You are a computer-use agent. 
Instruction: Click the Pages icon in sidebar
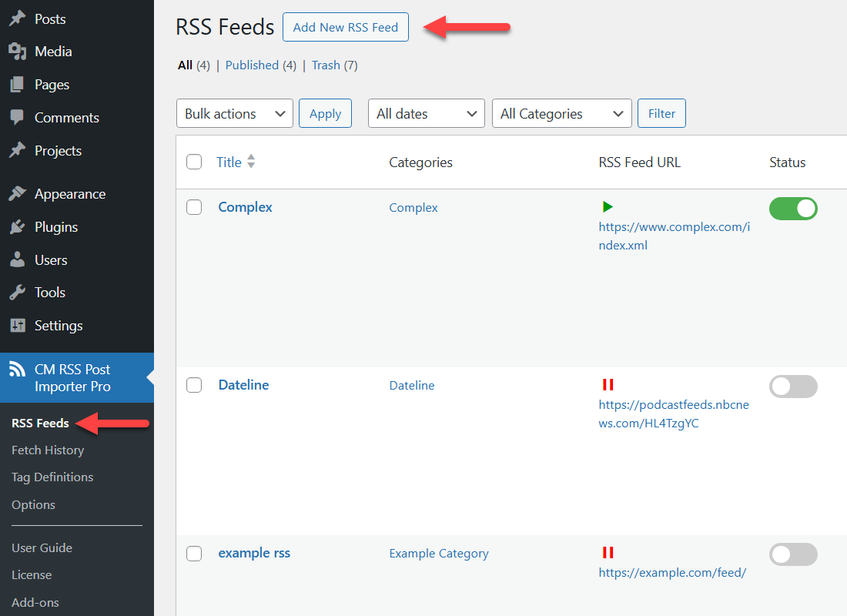17,84
